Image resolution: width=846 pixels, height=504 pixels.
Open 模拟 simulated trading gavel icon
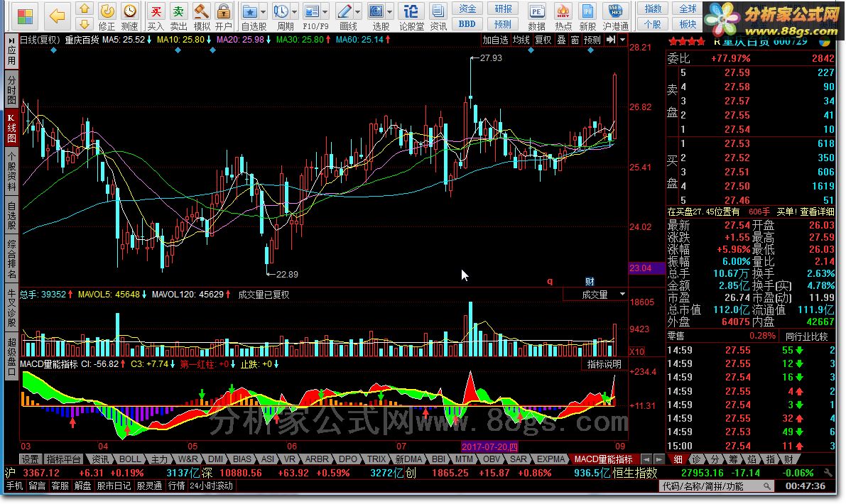pos(201,17)
